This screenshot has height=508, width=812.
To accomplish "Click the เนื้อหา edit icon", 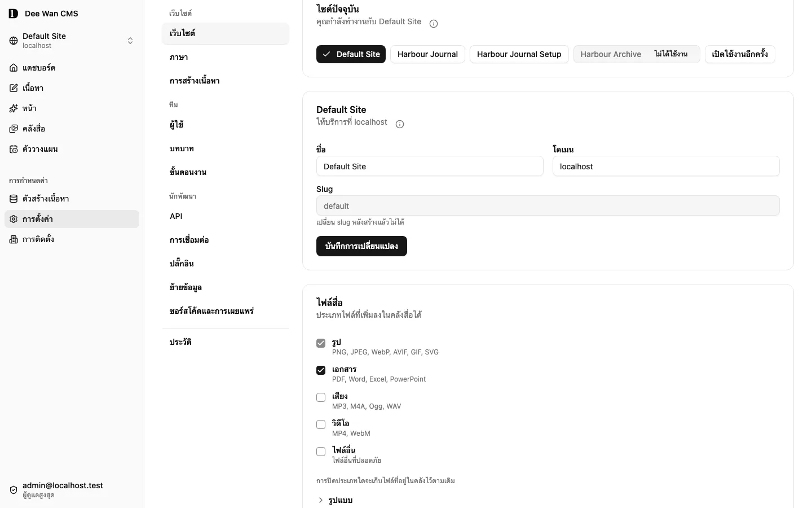I will 14,88.
